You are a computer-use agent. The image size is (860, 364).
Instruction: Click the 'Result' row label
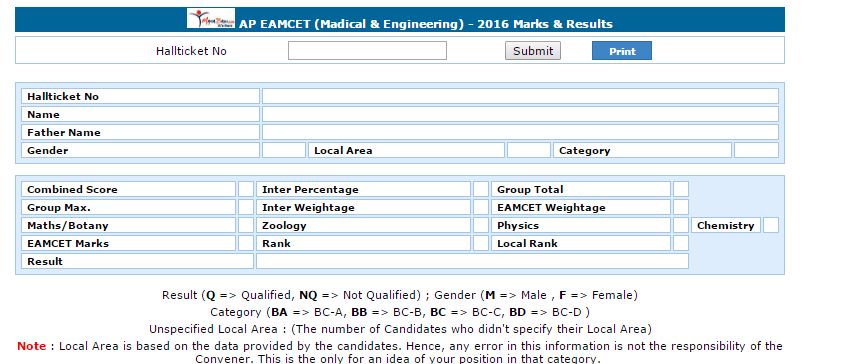[138, 261]
